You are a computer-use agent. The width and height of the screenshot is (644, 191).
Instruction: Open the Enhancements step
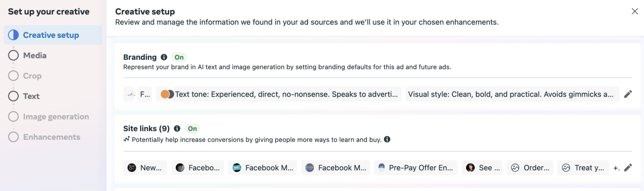coord(52,137)
